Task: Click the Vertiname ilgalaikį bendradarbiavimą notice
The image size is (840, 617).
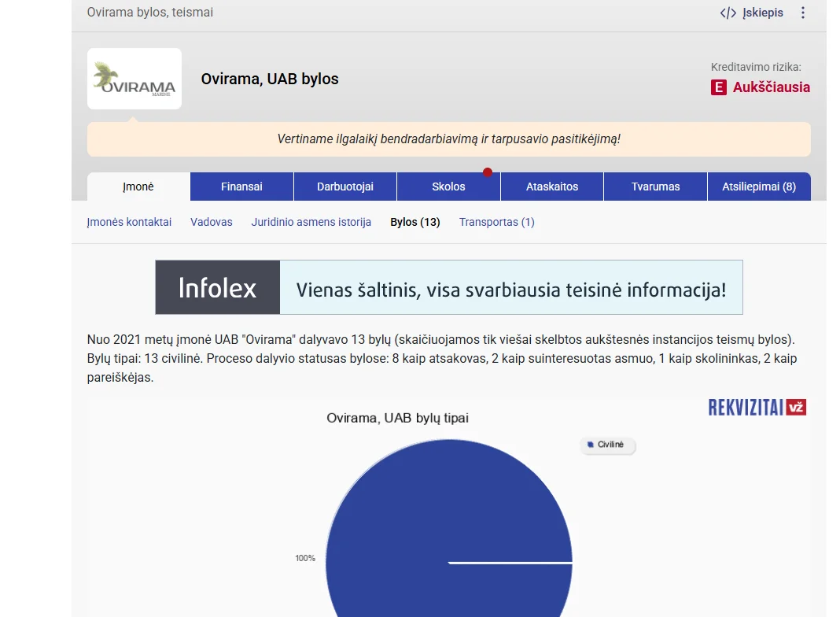Action: click(x=449, y=139)
